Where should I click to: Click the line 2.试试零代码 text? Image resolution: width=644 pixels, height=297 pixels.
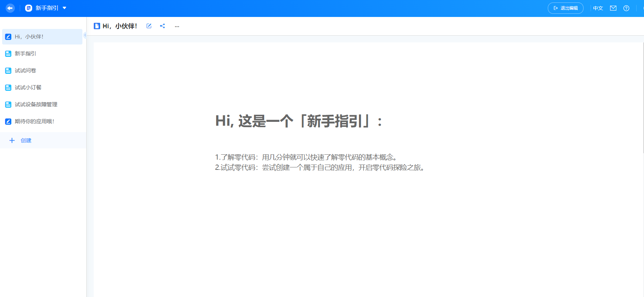click(320, 168)
